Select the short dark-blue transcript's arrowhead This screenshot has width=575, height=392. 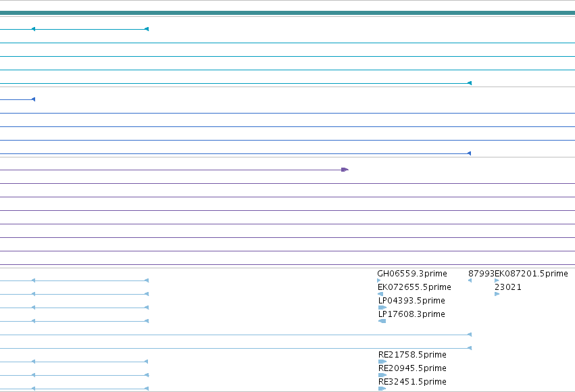pos(33,99)
